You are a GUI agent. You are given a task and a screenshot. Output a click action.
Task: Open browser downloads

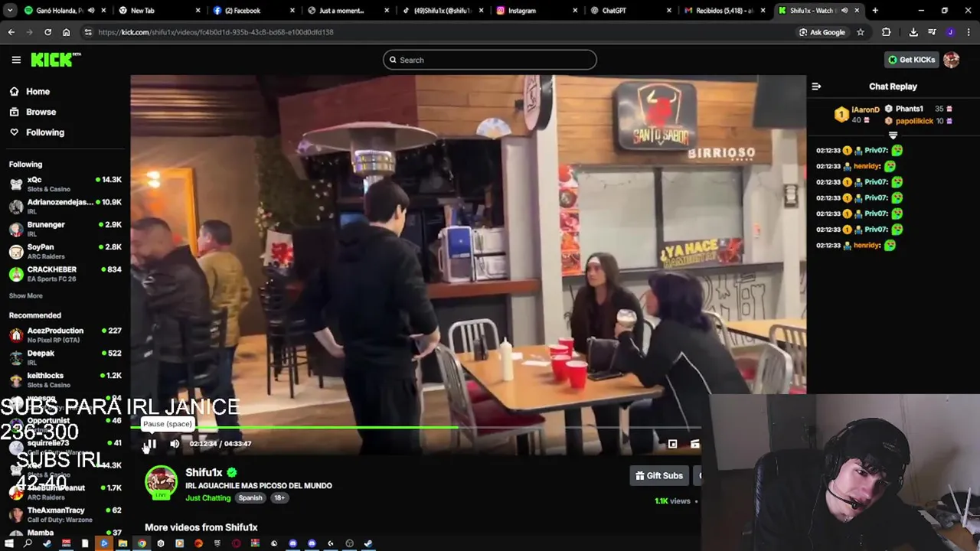point(913,32)
